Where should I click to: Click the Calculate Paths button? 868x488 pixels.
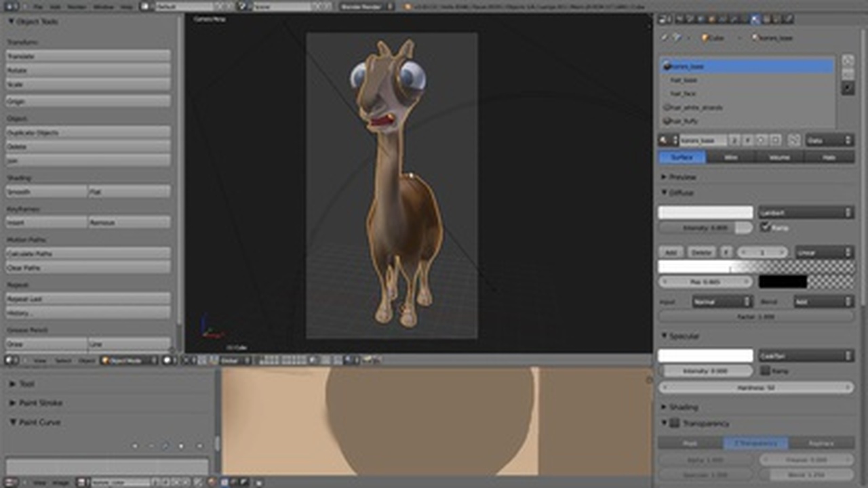coord(88,253)
